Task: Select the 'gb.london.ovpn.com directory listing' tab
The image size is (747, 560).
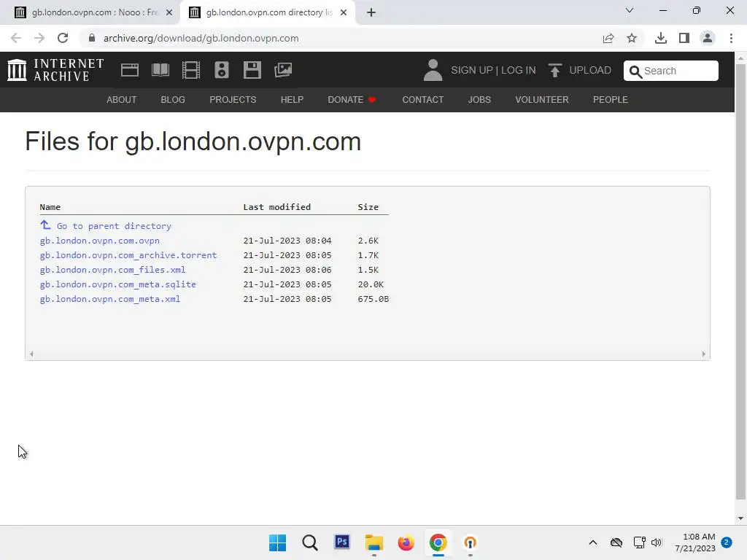Action: click(x=268, y=12)
